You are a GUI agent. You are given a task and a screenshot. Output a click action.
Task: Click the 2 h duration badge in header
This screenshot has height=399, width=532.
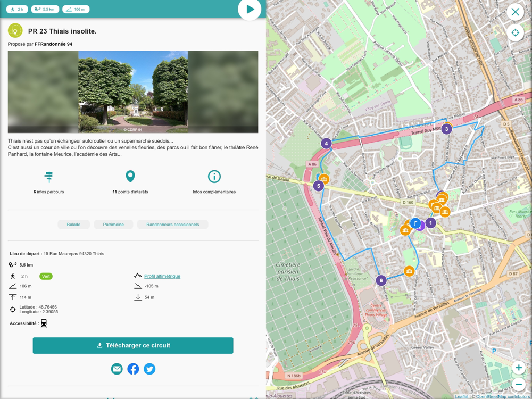pyautogui.click(x=17, y=9)
